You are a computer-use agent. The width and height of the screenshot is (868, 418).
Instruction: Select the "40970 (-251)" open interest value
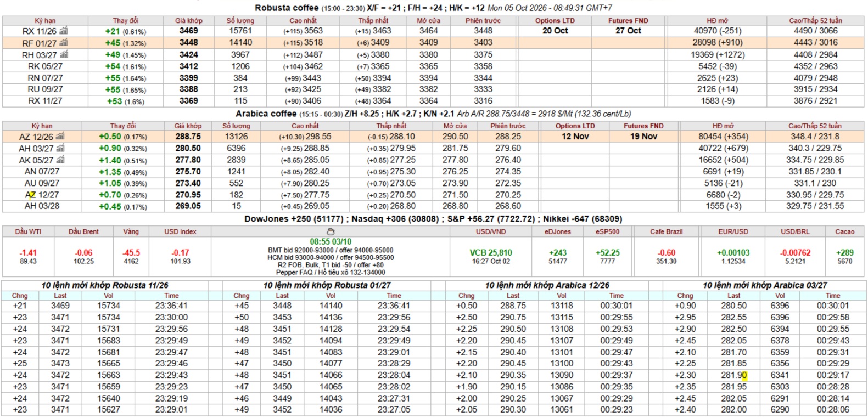click(x=718, y=31)
